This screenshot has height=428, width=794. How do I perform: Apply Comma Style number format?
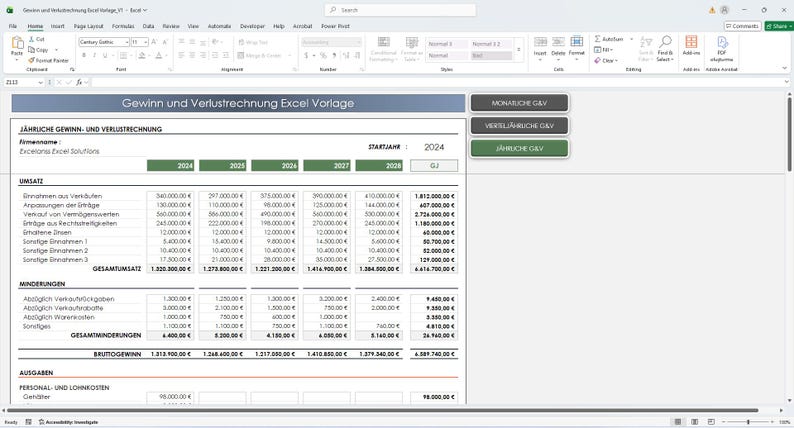[334, 55]
